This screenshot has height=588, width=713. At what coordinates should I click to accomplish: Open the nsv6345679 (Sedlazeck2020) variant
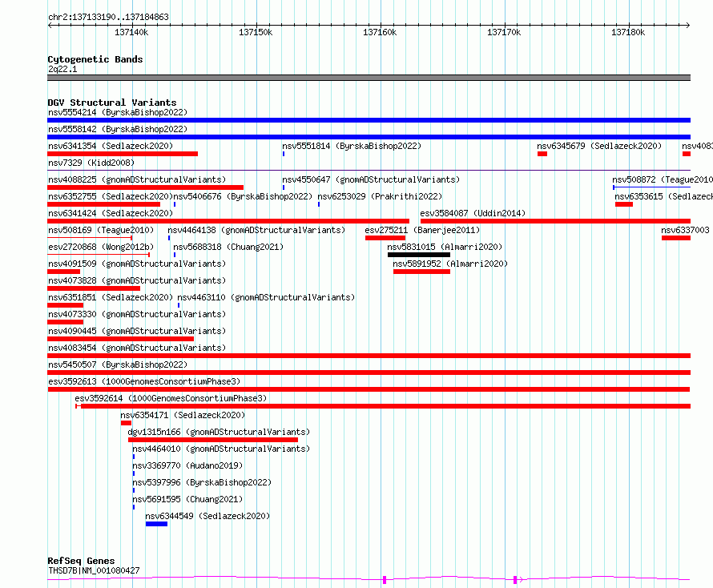[599, 146]
